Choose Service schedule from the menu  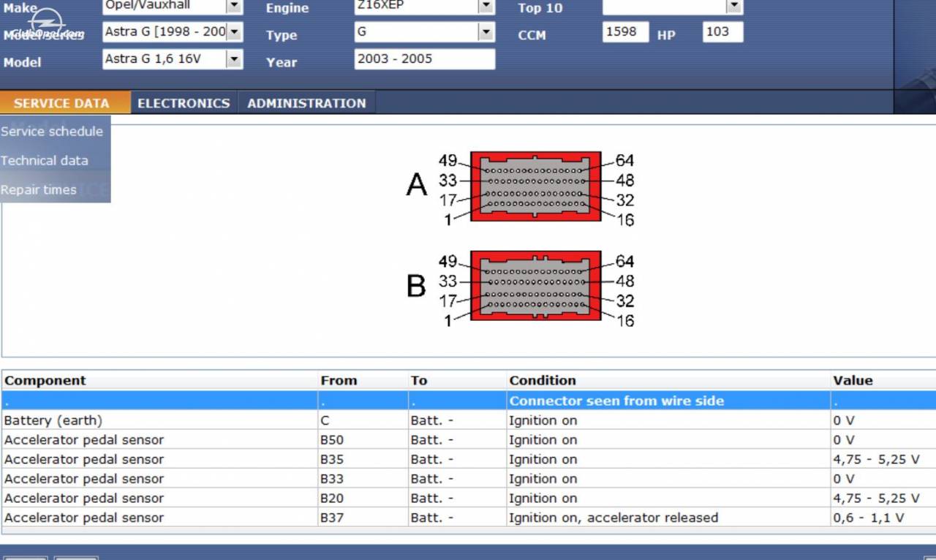(52, 132)
